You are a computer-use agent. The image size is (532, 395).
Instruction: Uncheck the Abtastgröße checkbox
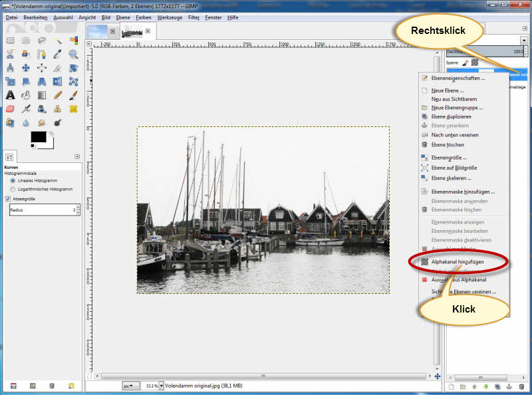coord(8,199)
